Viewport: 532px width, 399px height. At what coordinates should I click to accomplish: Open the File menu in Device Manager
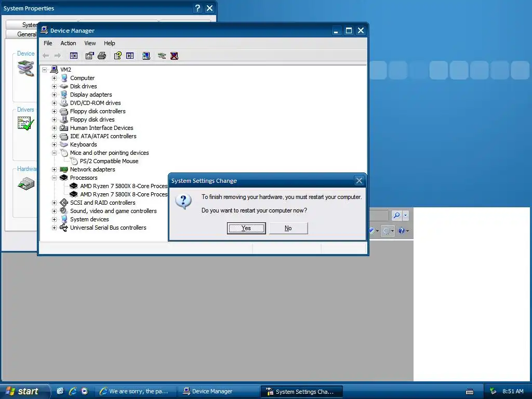[x=48, y=43]
